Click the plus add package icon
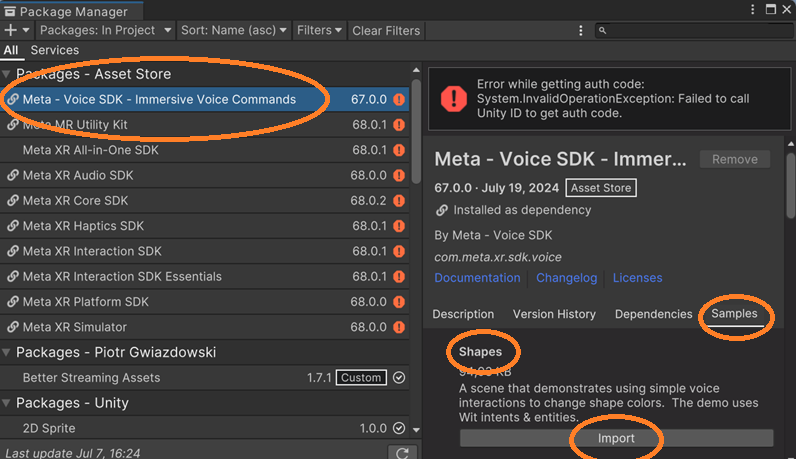The image size is (796, 459). (x=11, y=30)
